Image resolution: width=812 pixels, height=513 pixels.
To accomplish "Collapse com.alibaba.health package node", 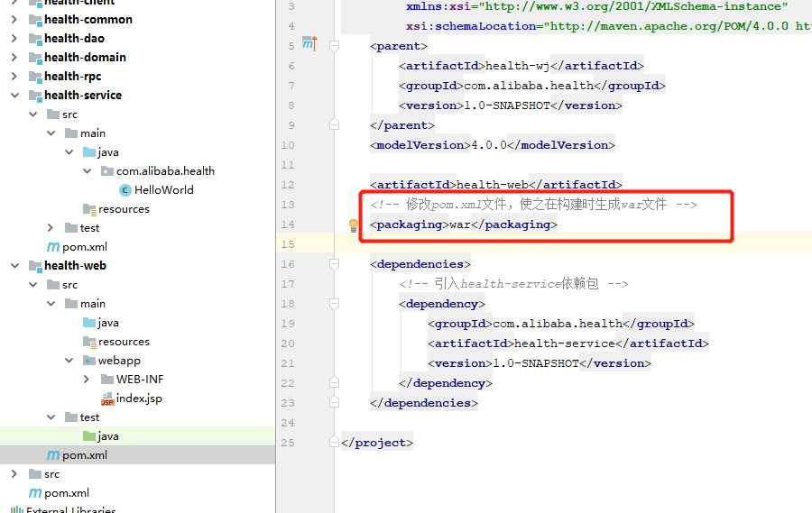I will click(87, 170).
